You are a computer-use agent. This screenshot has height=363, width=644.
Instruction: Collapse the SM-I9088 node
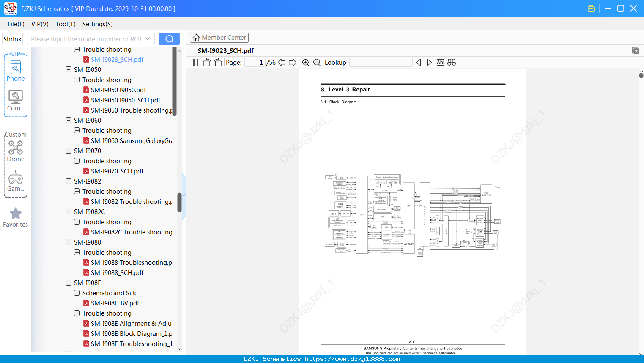[69, 242]
